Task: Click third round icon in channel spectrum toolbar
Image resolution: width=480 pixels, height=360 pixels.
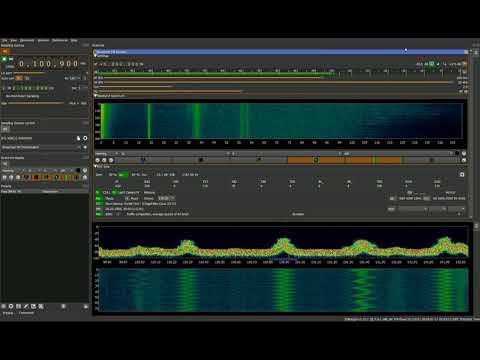Action: 111,160
